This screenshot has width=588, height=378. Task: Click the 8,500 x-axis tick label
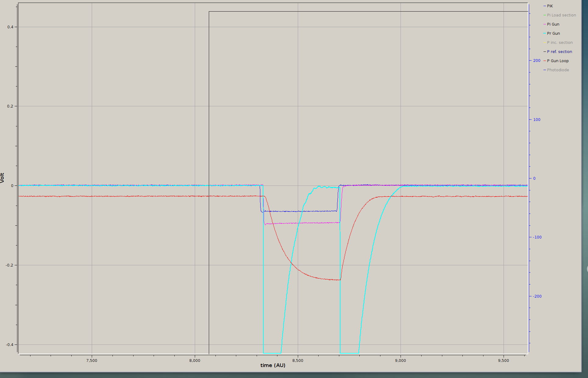click(x=298, y=361)
